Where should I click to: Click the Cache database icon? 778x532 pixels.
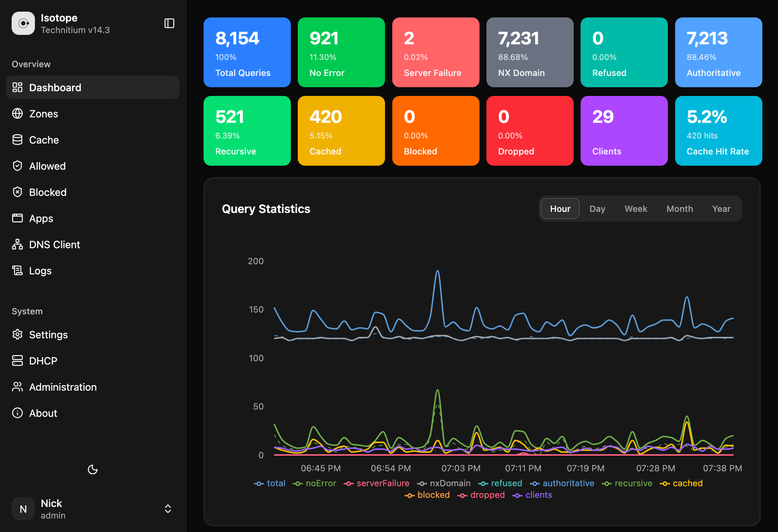click(17, 140)
